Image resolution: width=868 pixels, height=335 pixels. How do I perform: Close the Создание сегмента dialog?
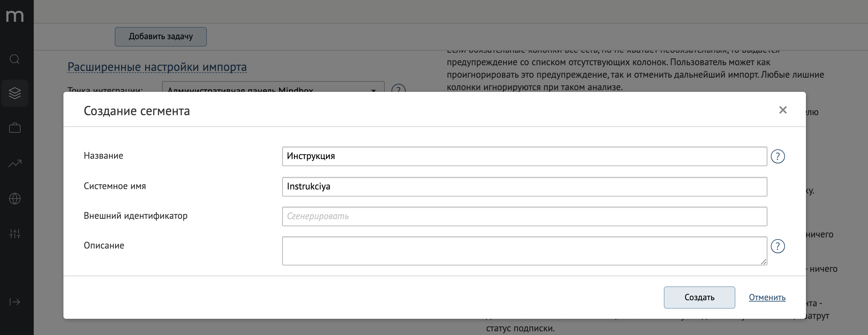pos(783,110)
